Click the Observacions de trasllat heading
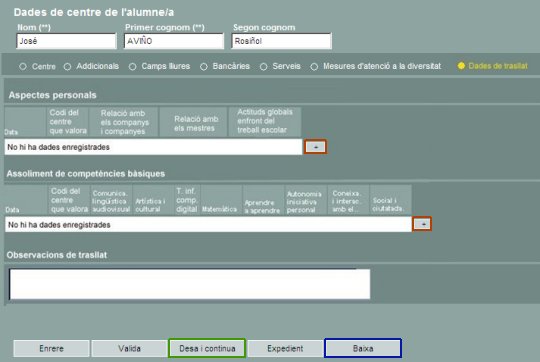 click(x=57, y=255)
